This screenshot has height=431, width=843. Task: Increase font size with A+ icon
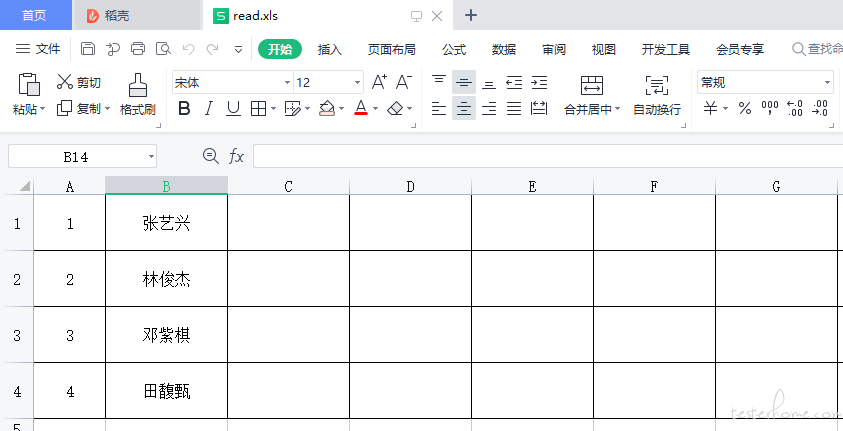pos(380,82)
